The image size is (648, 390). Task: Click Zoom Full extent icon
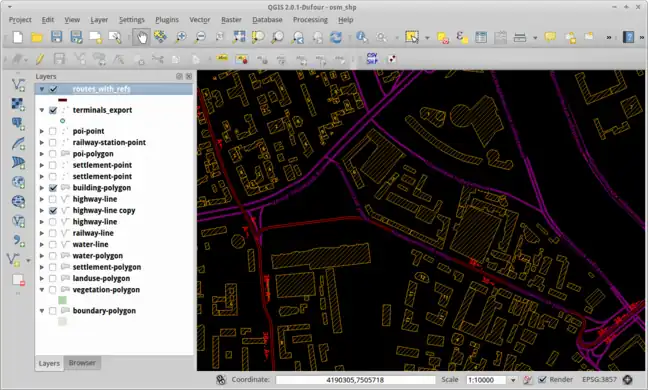(x=238, y=37)
